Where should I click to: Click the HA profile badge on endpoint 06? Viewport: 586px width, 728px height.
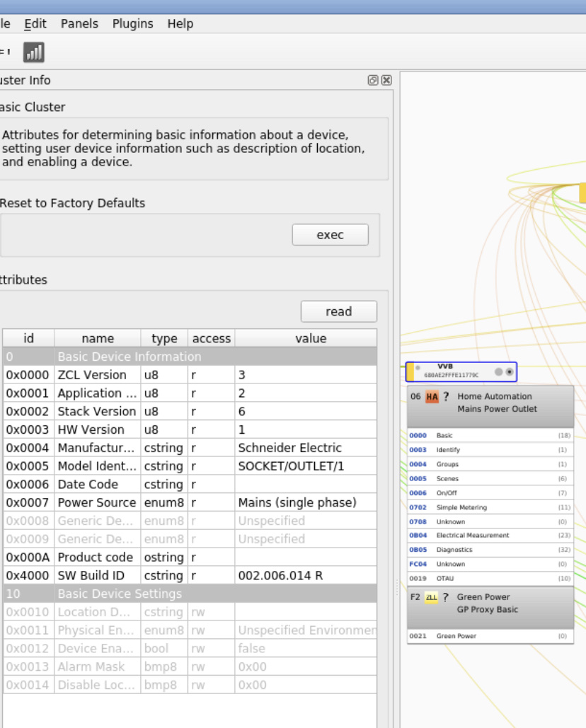coord(432,397)
